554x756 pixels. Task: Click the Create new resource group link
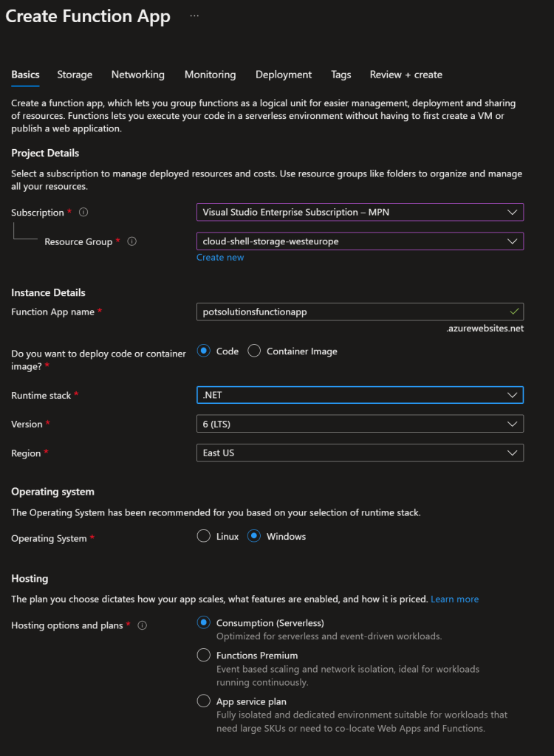click(220, 258)
